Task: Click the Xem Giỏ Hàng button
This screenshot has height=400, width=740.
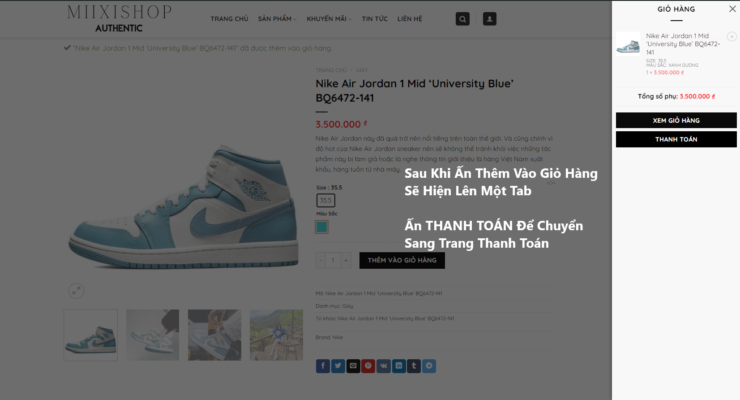Action: [676, 120]
